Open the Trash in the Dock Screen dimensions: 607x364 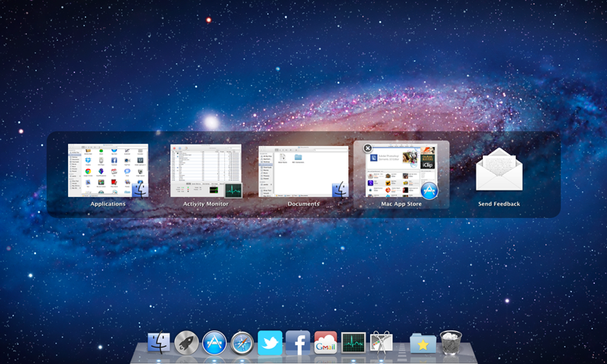[x=451, y=343]
